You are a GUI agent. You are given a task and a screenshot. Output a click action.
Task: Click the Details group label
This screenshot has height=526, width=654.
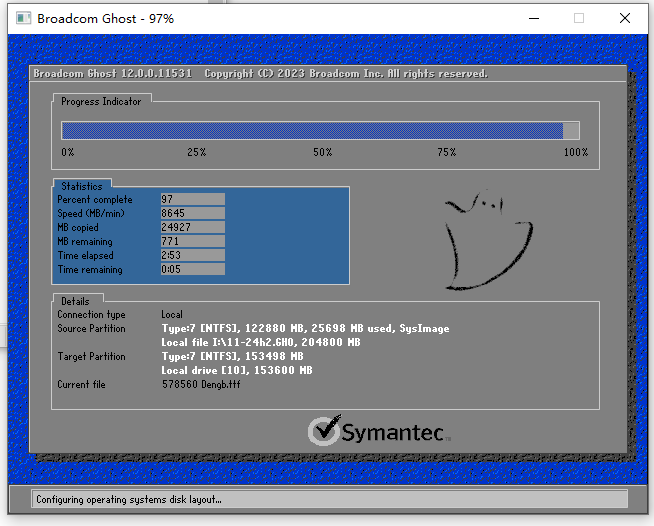(x=75, y=301)
